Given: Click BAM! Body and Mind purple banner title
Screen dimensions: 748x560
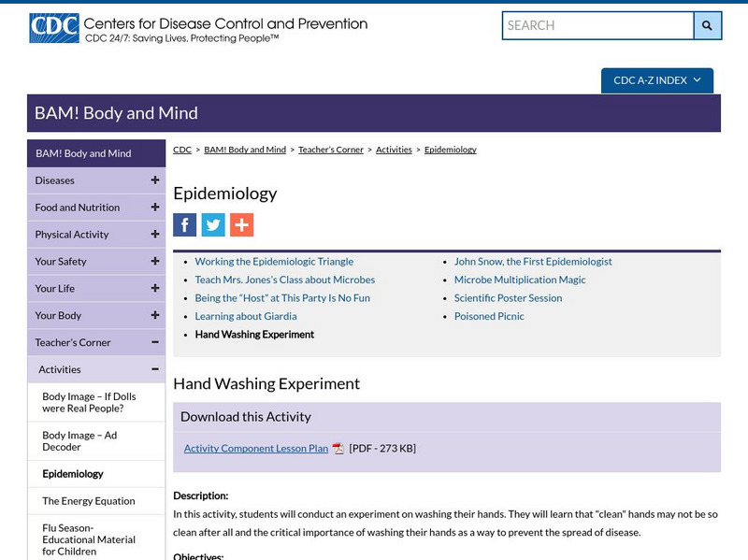Looking at the screenshot, I should 116,113.
